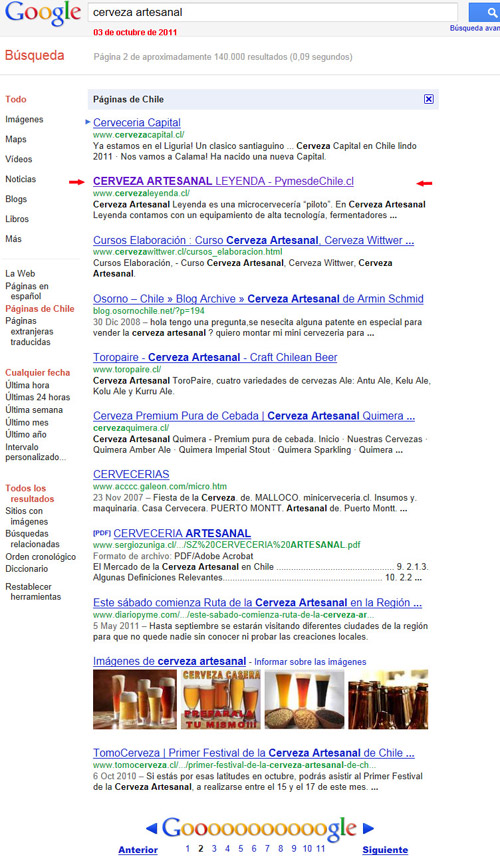Go to results page 8
Image resolution: width=500 pixels, height=861 pixels.
click(x=280, y=849)
